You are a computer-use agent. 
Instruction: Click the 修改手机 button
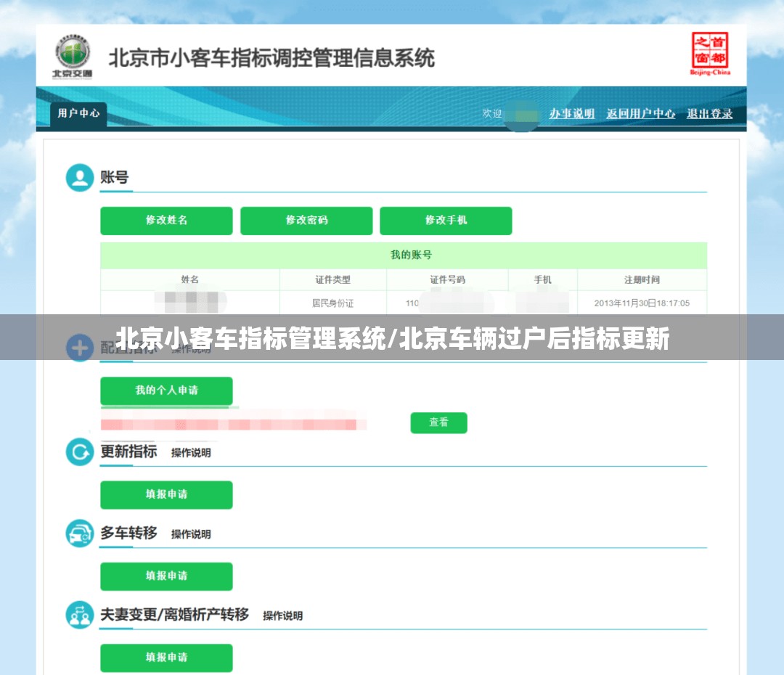pyautogui.click(x=446, y=221)
